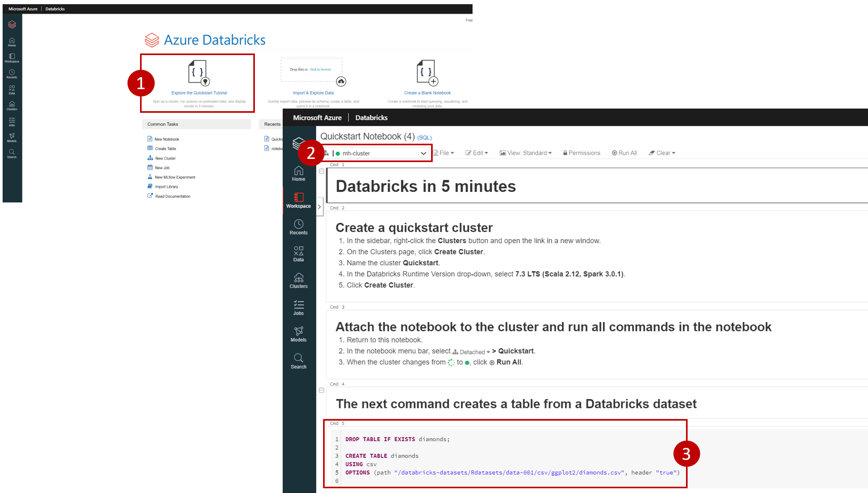Click Clusters icon in small homepage sidebar
This screenshot has width=868, height=493.
[12, 105]
